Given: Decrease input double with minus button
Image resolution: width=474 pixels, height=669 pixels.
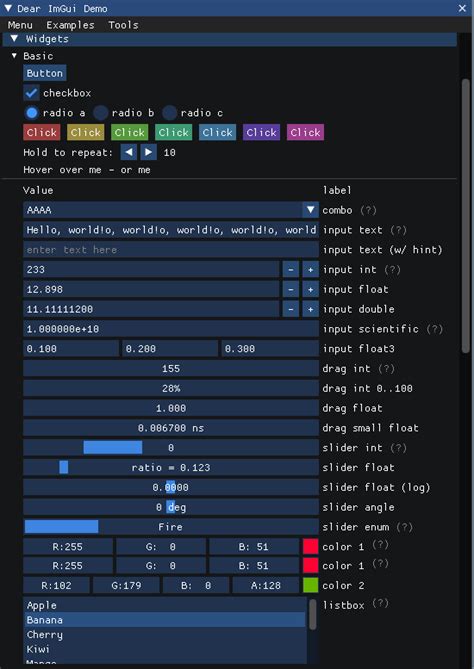Looking at the screenshot, I should (x=291, y=309).
